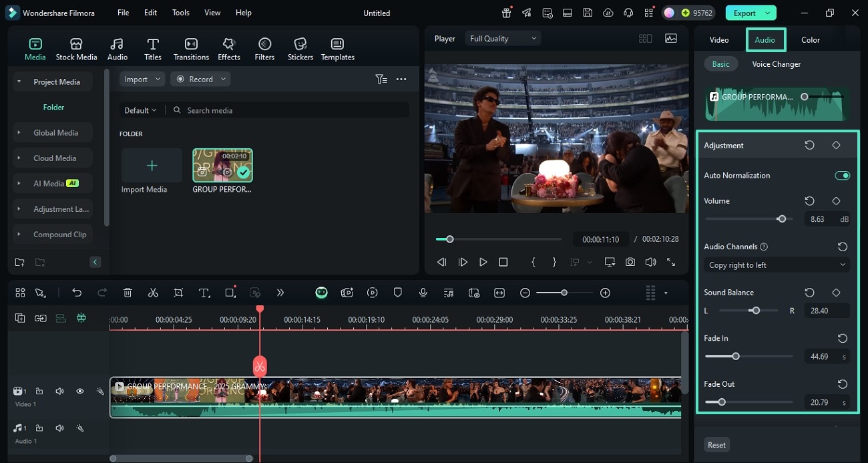The image size is (868, 463).
Task: Click the Reset button
Action: point(716,445)
